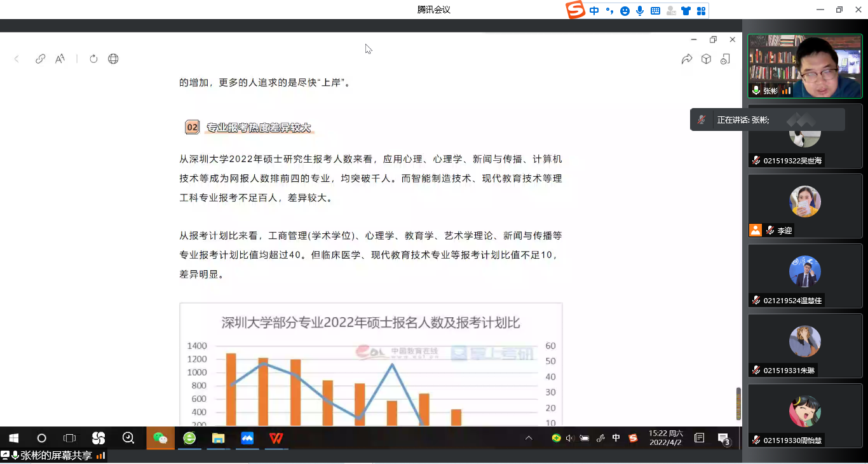Click the vertical scrollbar thumb of the article
Screen dimensions: 868x464
click(738, 404)
